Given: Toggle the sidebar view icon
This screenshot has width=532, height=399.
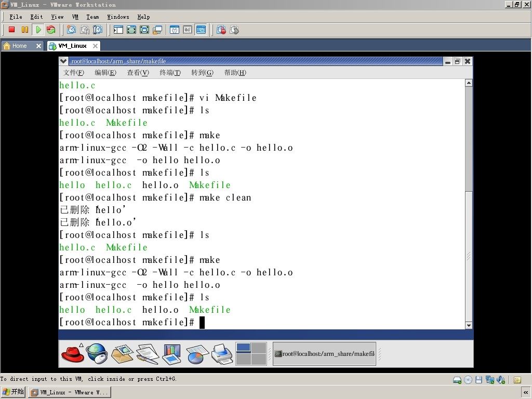Looking at the screenshot, I should pos(118,30).
